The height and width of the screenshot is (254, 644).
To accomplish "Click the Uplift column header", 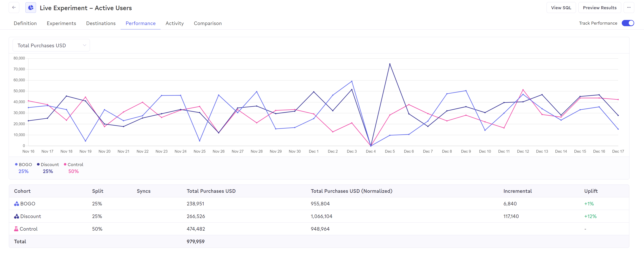I will 591,191.
